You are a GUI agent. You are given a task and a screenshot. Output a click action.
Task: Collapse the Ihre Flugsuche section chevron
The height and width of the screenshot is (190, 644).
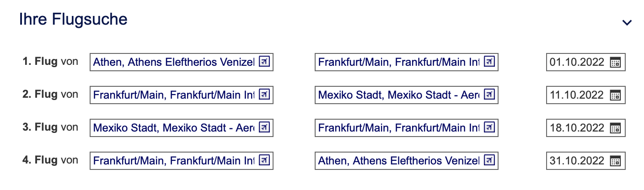coord(627,22)
